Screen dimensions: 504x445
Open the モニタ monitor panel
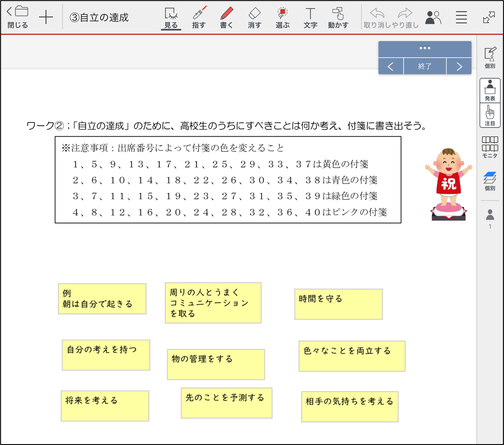point(490,147)
